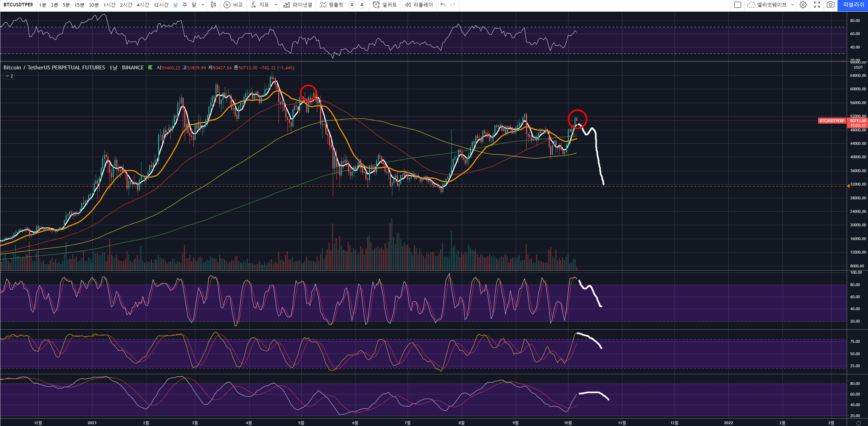Select the 주 (weekly) interval

tap(185, 5)
